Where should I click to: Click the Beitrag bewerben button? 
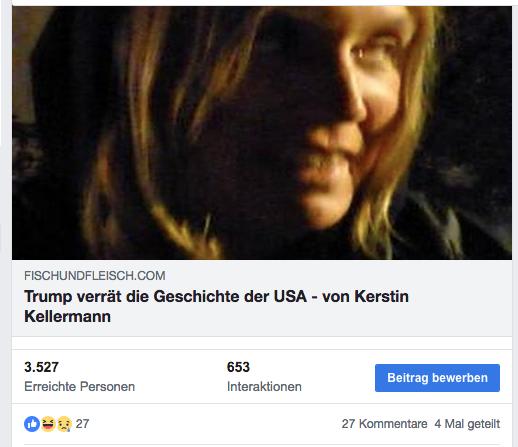[x=437, y=378]
